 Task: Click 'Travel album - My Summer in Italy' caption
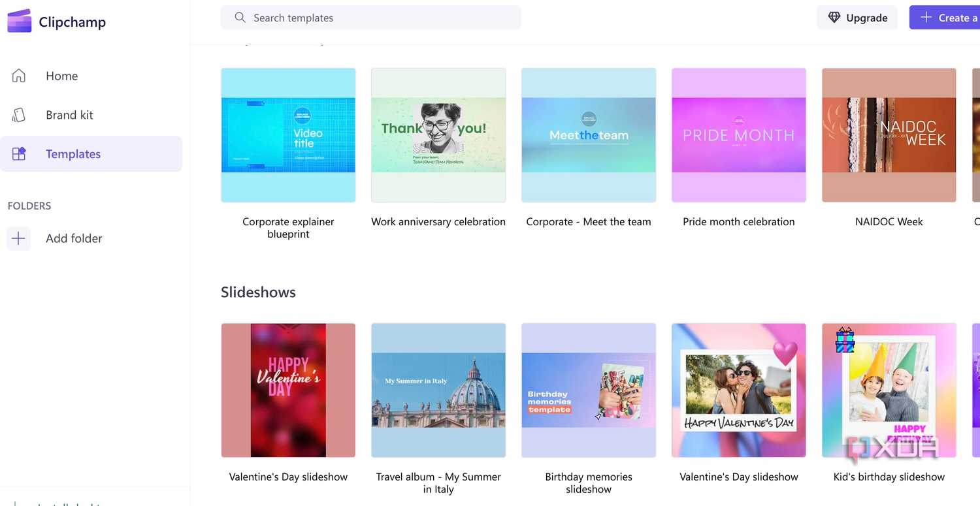438,483
